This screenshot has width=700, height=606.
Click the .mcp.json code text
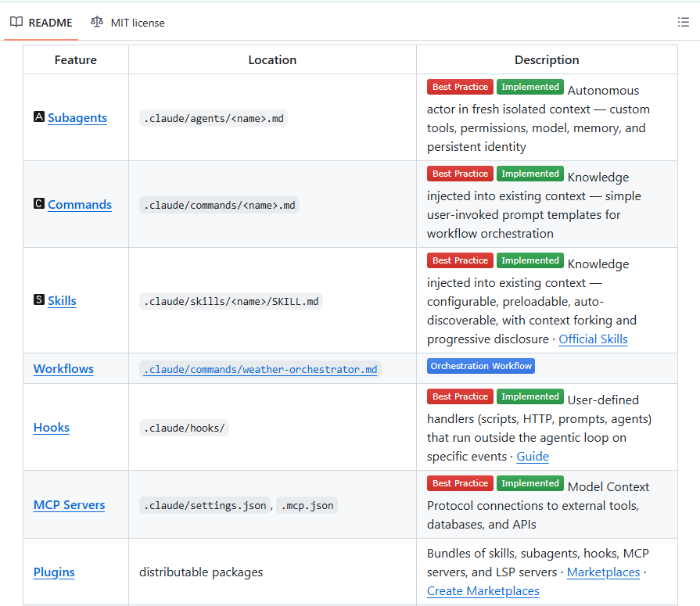[307, 506]
